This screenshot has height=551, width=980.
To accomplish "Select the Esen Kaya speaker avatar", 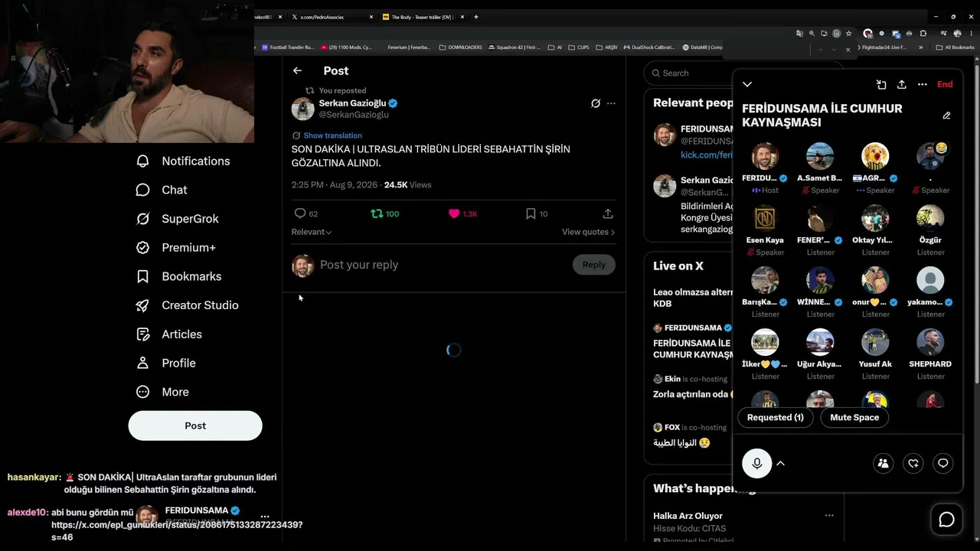I will pos(765,218).
